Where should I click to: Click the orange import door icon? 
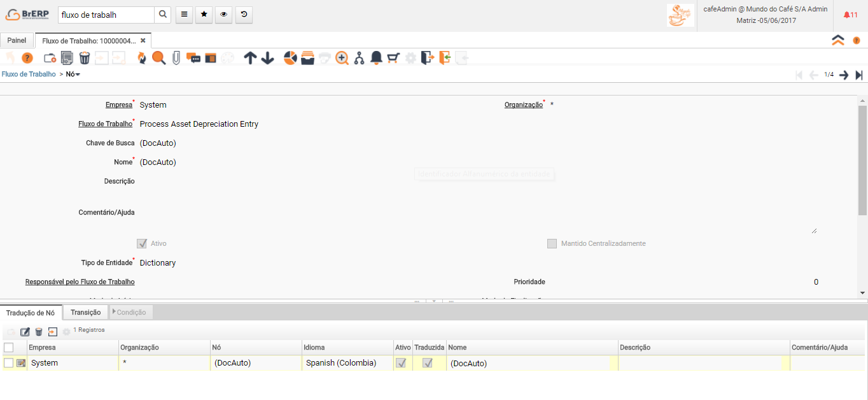pyautogui.click(x=445, y=58)
